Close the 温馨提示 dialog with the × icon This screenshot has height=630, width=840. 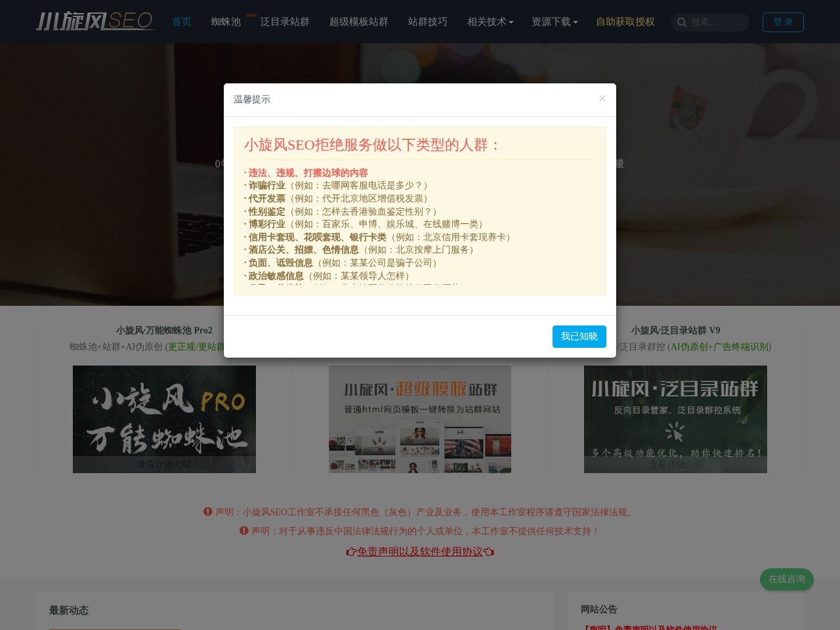coord(602,98)
